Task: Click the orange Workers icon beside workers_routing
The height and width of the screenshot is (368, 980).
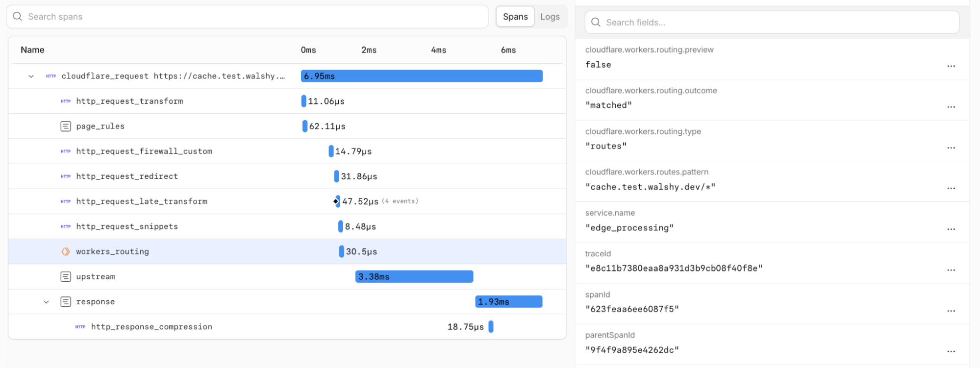Action: (66, 251)
